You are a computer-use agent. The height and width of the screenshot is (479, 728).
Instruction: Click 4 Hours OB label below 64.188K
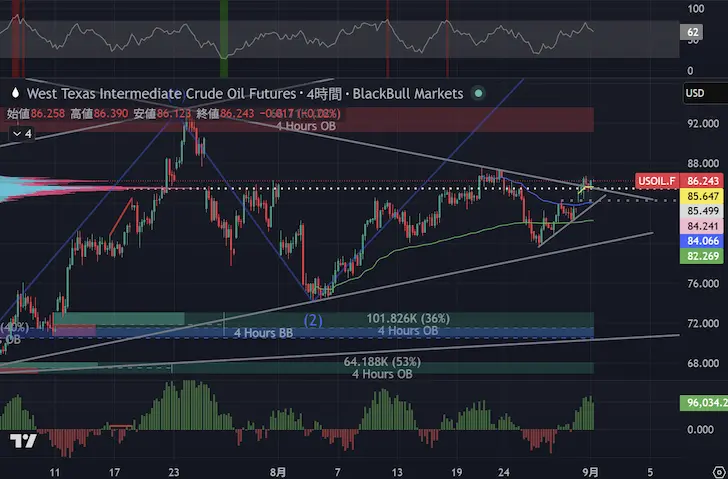click(x=382, y=374)
